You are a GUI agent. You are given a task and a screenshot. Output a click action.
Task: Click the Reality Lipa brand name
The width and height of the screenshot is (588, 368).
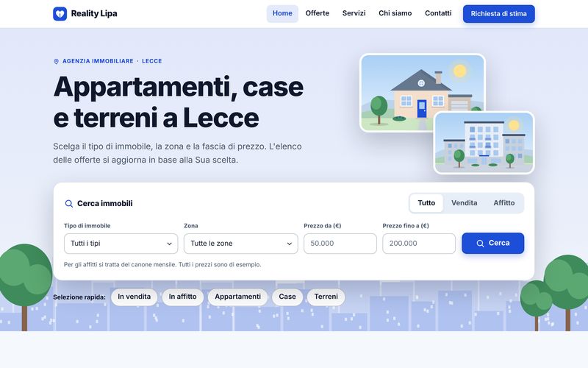point(94,13)
